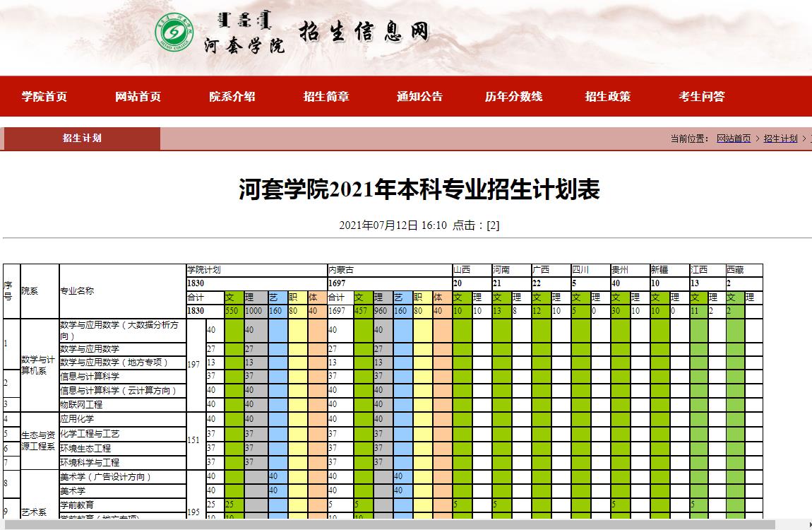Open 通知公告 from the navigation bar
The width and height of the screenshot is (812, 530).
point(419,97)
